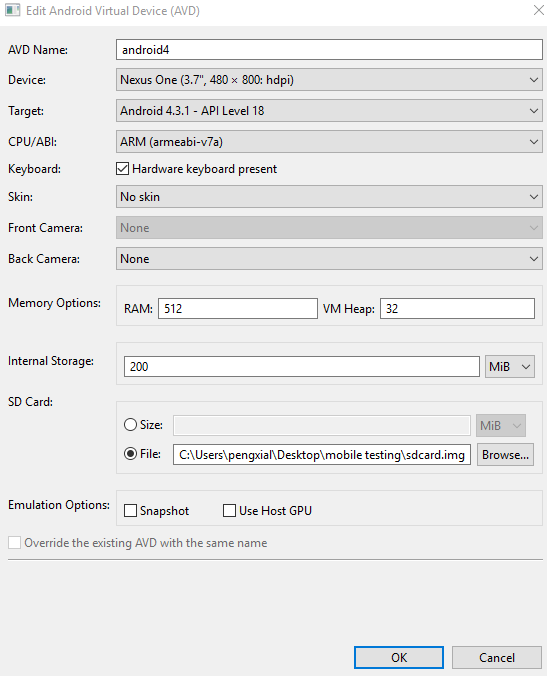The width and height of the screenshot is (547, 676).
Task: Enable Use Host GPU checkbox
Action: pyautogui.click(x=229, y=511)
